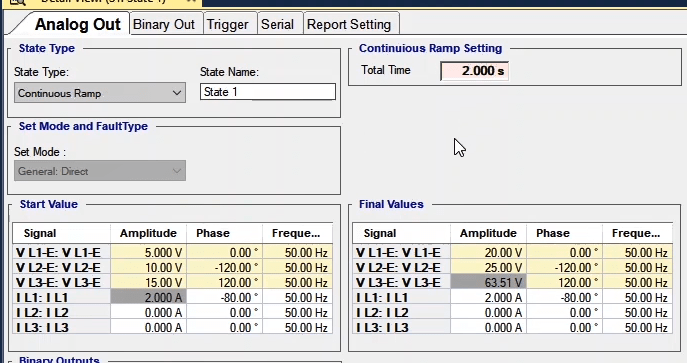
Task: Click I L3 start frequency 50.00 Hz
Action: (298, 327)
